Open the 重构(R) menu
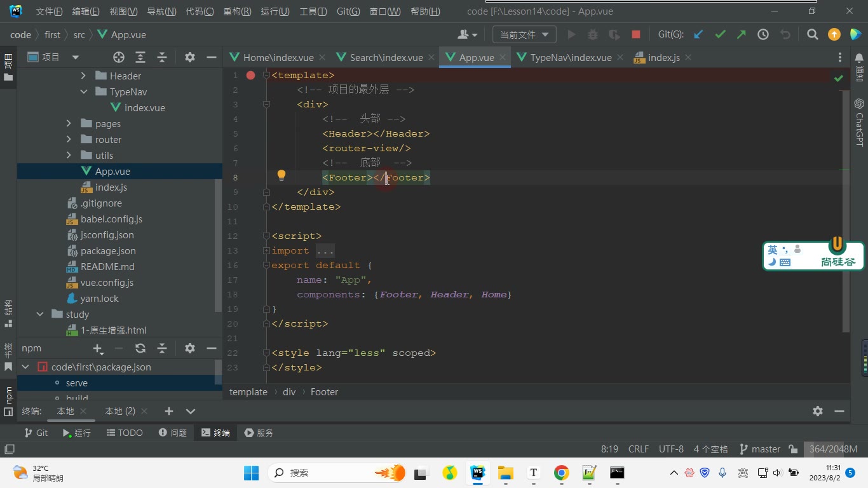868x488 pixels. point(237,11)
